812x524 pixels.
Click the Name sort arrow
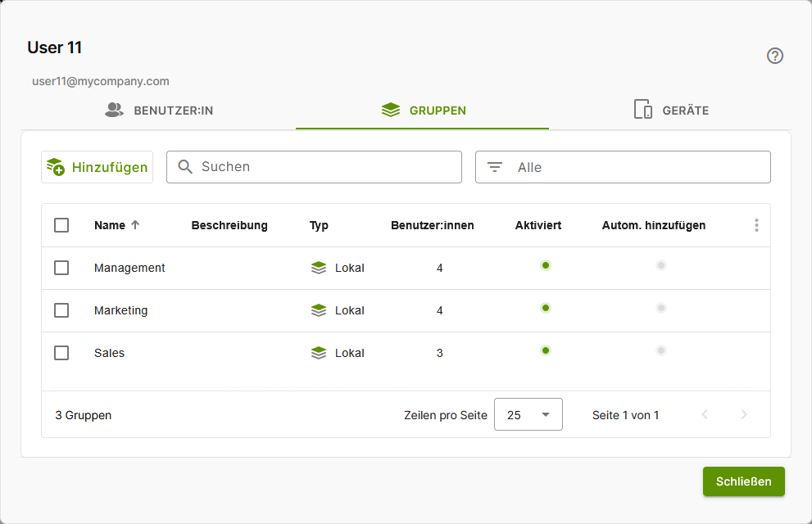135,225
